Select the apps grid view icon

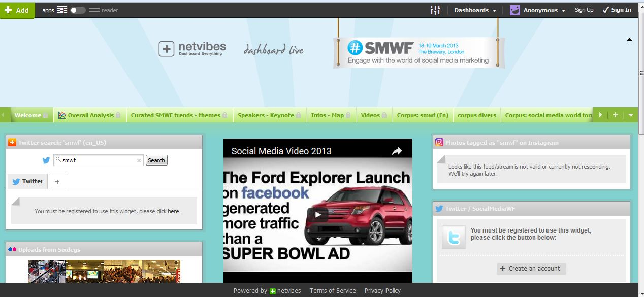(62, 10)
